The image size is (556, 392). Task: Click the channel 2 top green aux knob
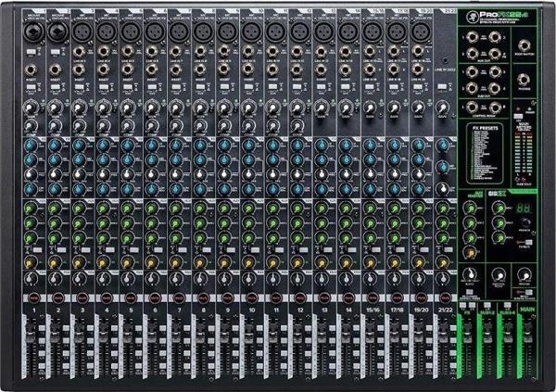pos(55,209)
